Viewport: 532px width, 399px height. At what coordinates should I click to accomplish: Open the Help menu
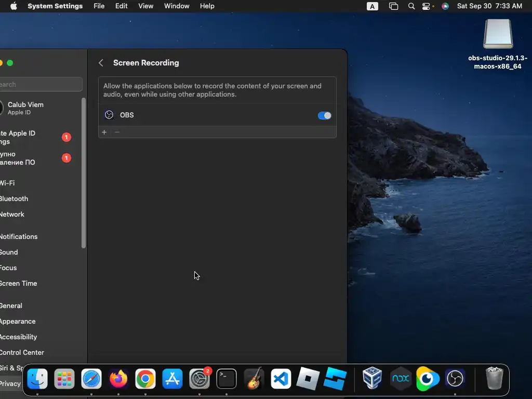click(x=207, y=6)
